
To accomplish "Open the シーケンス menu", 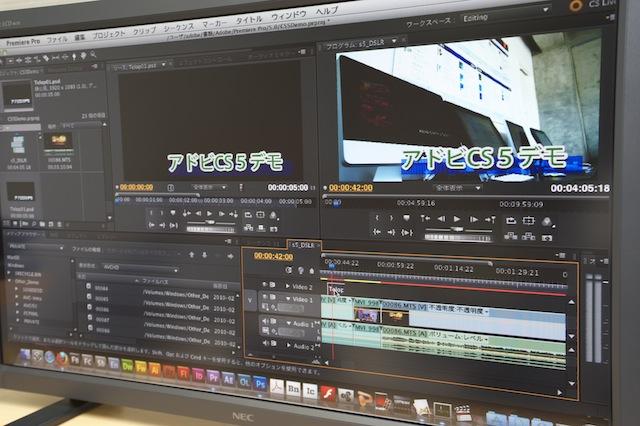I will click(179, 27).
